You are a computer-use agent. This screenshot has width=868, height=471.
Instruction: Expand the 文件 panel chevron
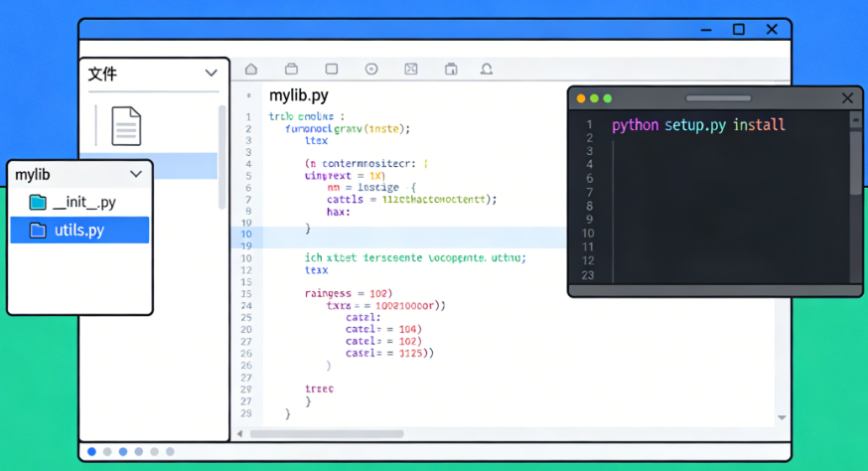coord(211,74)
